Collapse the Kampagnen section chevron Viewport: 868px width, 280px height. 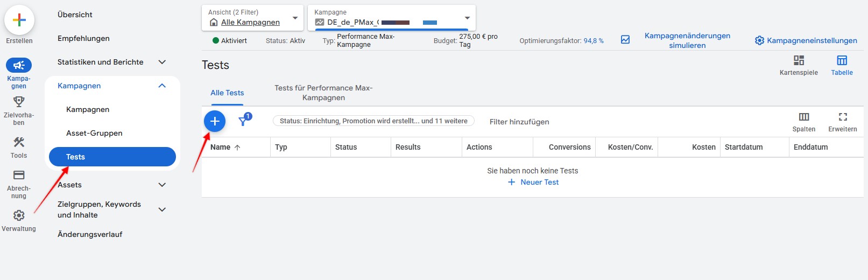click(162, 86)
